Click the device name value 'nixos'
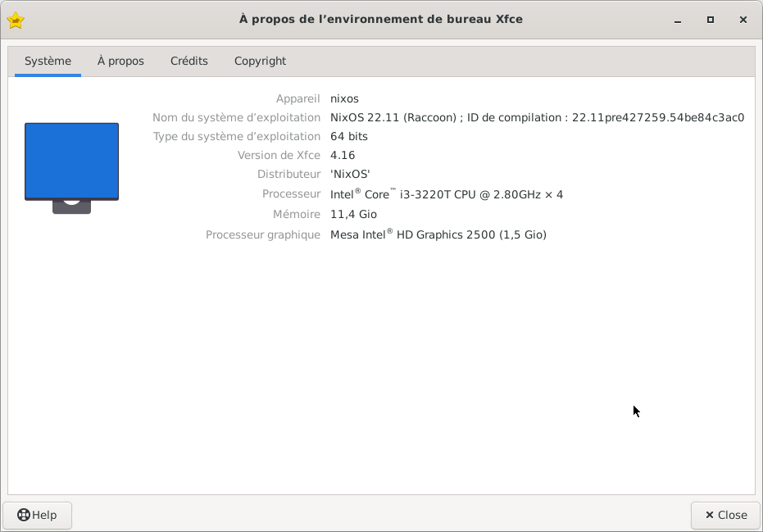The image size is (763, 532). click(x=344, y=98)
